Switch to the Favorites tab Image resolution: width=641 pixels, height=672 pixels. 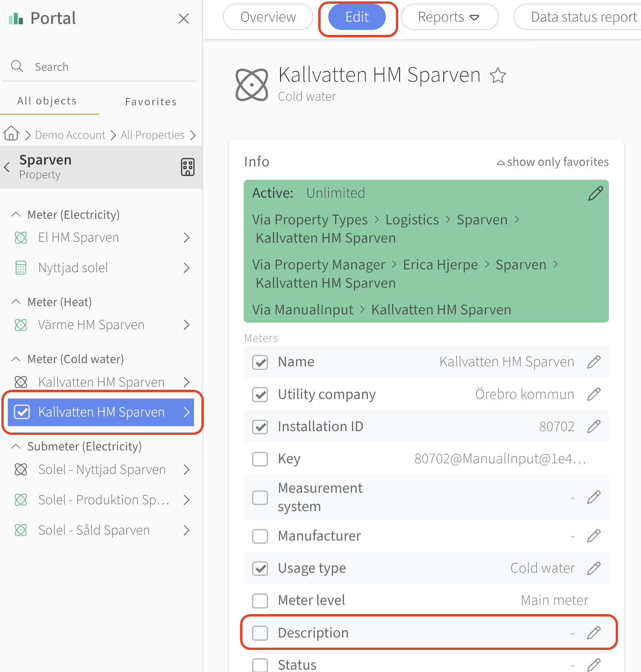[151, 102]
